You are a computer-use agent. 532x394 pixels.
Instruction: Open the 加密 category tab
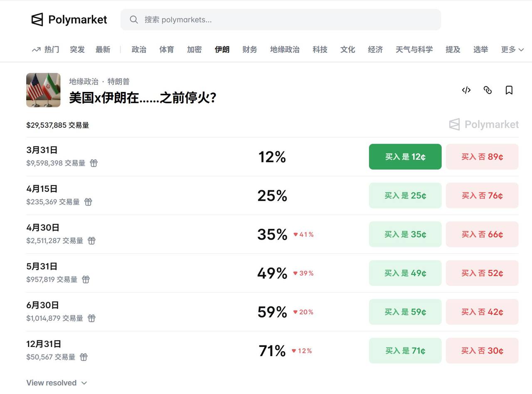point(194,49)
